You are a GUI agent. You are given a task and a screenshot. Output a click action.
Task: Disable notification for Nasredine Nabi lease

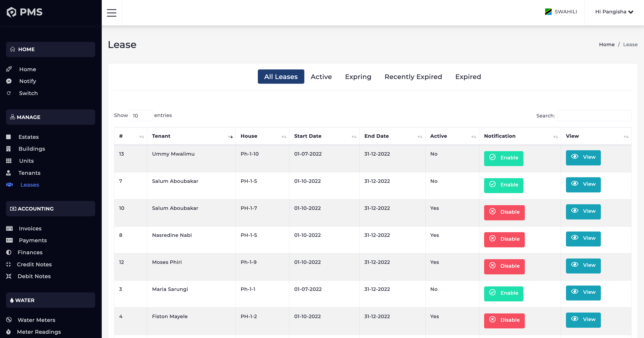point(504,239)
